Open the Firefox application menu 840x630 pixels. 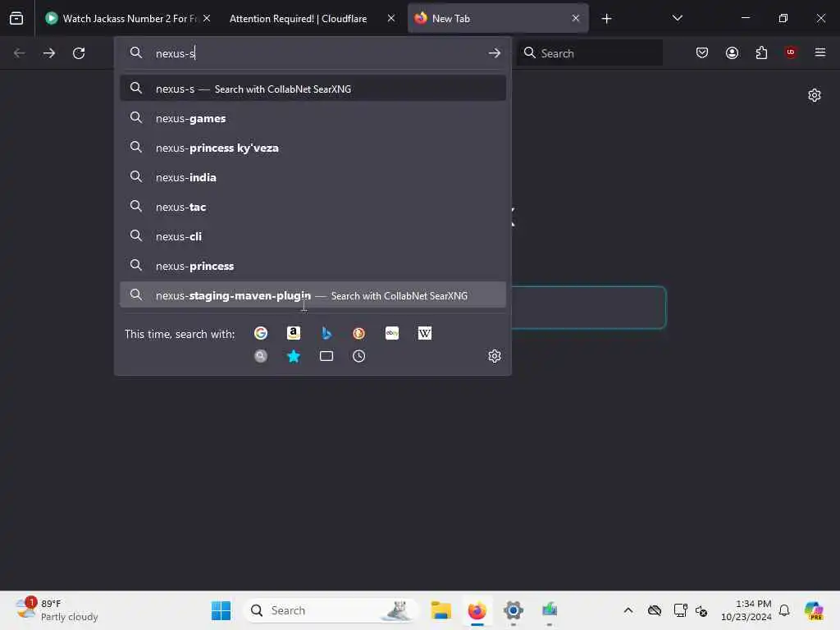[819, 52]
